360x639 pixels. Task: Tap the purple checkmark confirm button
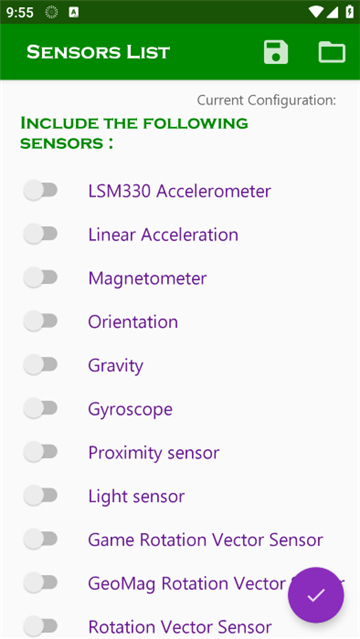(x=316, y=595)
